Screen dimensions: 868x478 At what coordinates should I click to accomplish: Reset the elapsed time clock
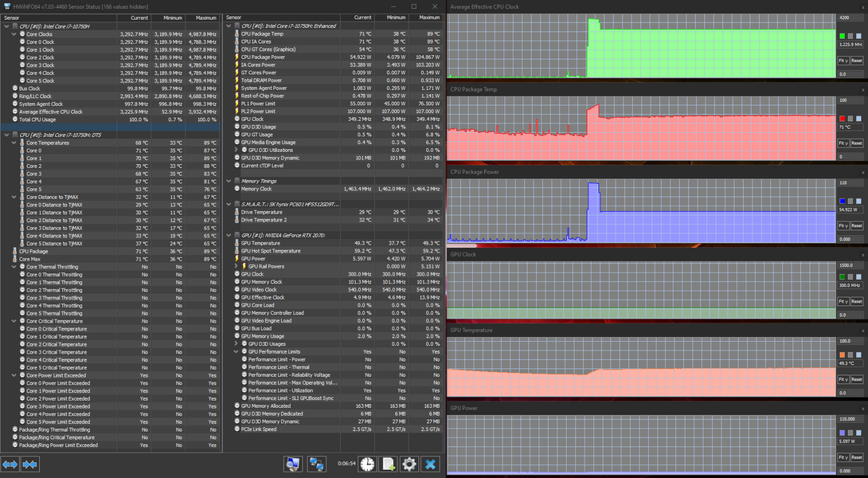[368, 464]
